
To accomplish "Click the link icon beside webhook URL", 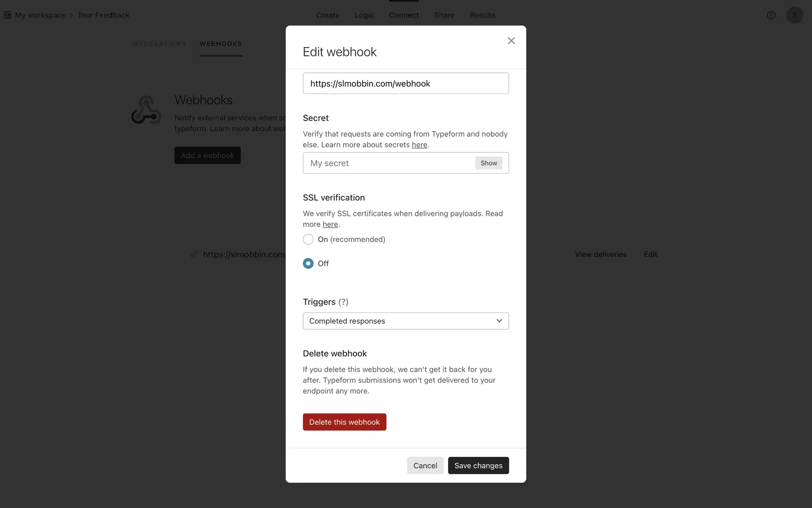I will click(x=194, y=254).
